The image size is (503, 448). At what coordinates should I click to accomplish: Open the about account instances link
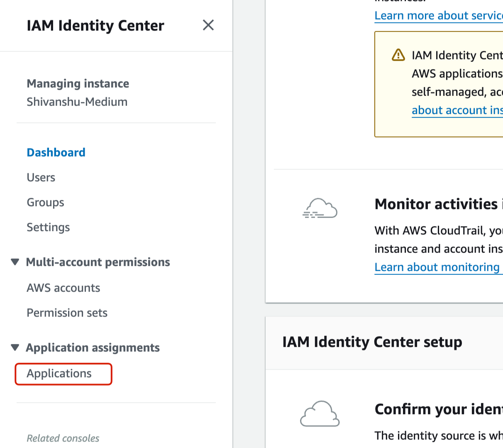click(457, 110)
